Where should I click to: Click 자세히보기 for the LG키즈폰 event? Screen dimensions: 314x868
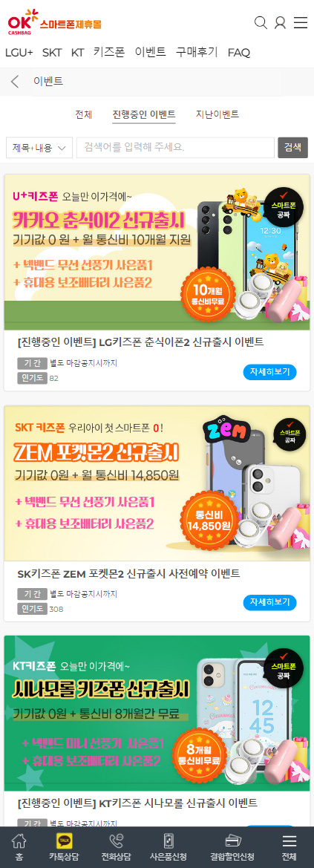(x=269, y=372)
